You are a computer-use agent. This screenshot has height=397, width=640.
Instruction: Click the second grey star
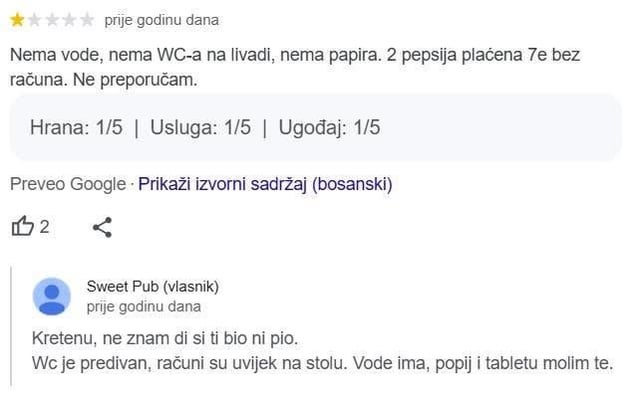[x=35, y=20]
